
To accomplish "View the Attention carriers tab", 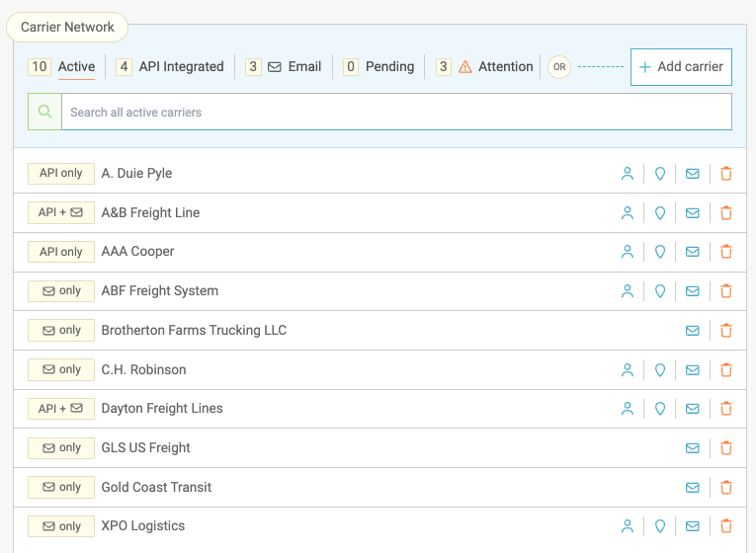I will click(x=505, y=67).
